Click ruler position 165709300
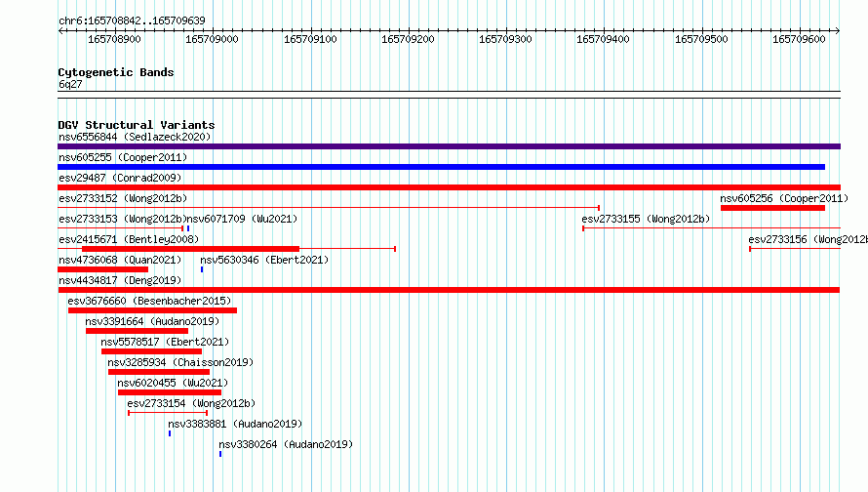This screenshot has height=492, width=868. (505, 39)
